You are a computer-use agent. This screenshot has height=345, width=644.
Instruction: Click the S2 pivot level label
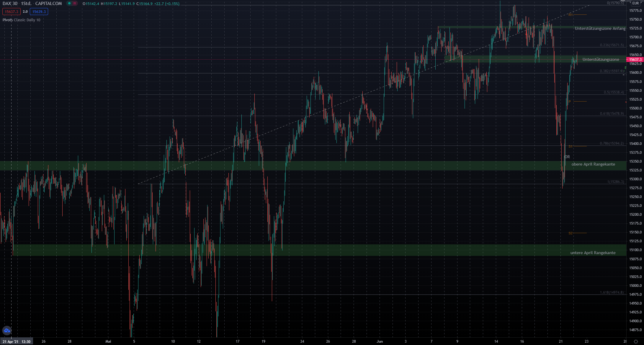click(x=571, y=233)
